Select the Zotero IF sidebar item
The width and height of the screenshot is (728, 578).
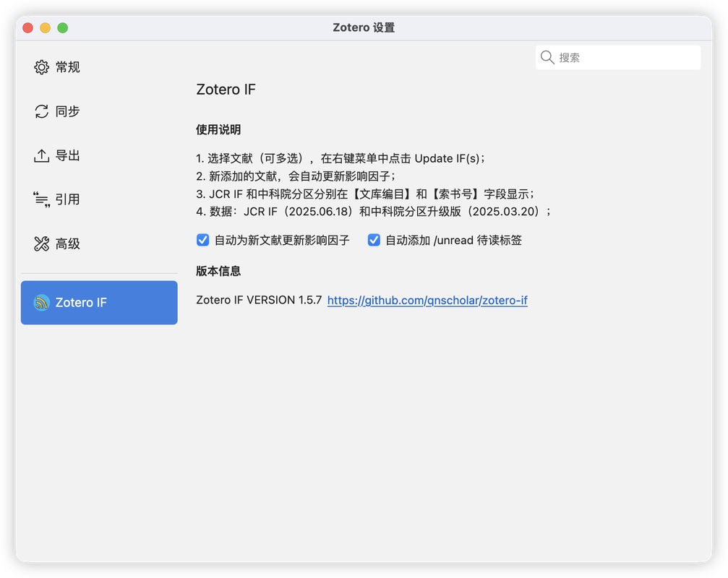click(99, 303)
